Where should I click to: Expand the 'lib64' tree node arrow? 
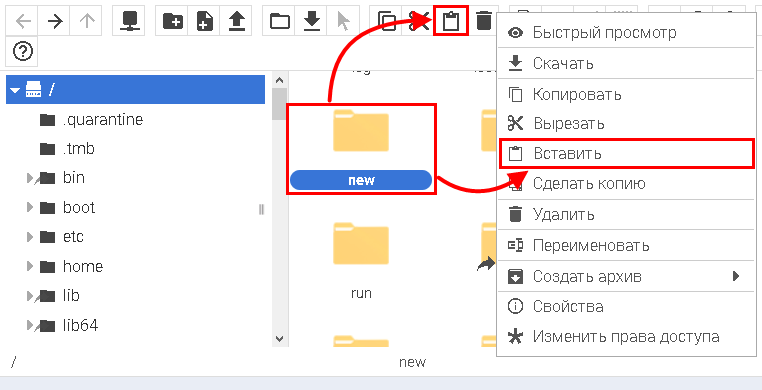click(30, 325)
